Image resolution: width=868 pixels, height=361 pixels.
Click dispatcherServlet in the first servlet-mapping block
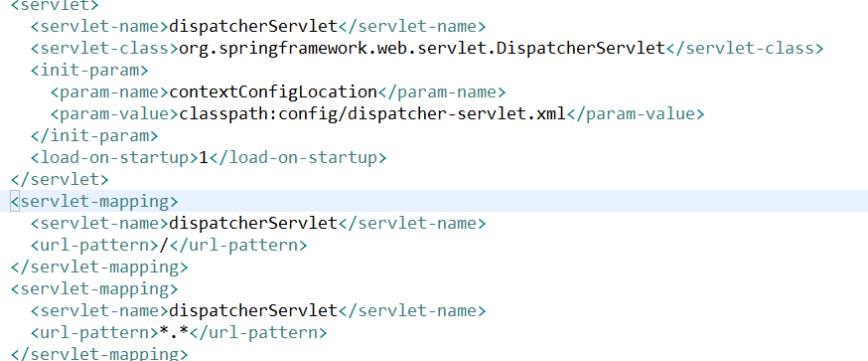click(x=253, y=224)
